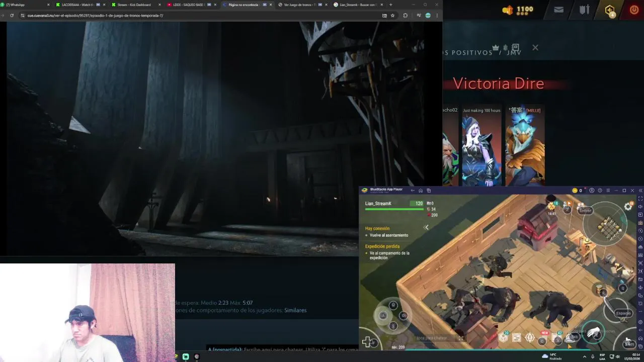Close the Dota post-game panel with X
The width and height of the screenshot is (644, 362).
(x=535, y=48)
